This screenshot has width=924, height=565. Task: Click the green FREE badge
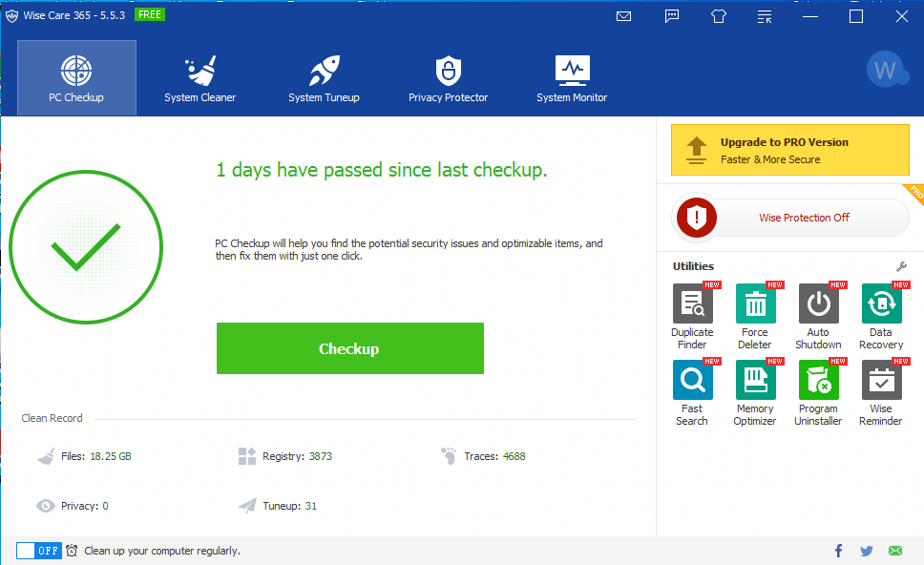[150, 14]
